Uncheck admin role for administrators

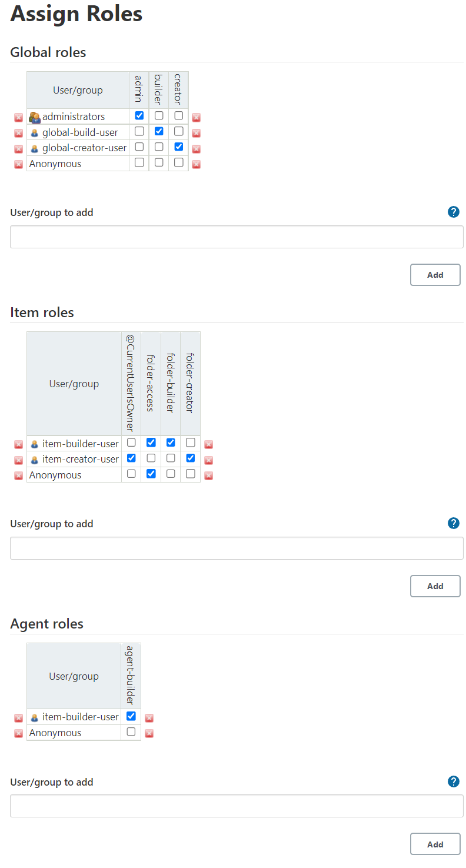click(139, 115)
